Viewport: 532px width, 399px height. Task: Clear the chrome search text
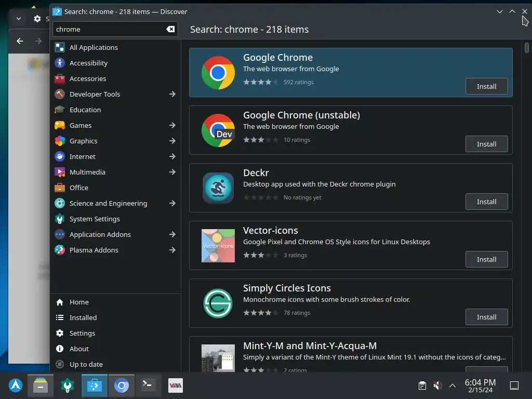(x=170, y=29)
